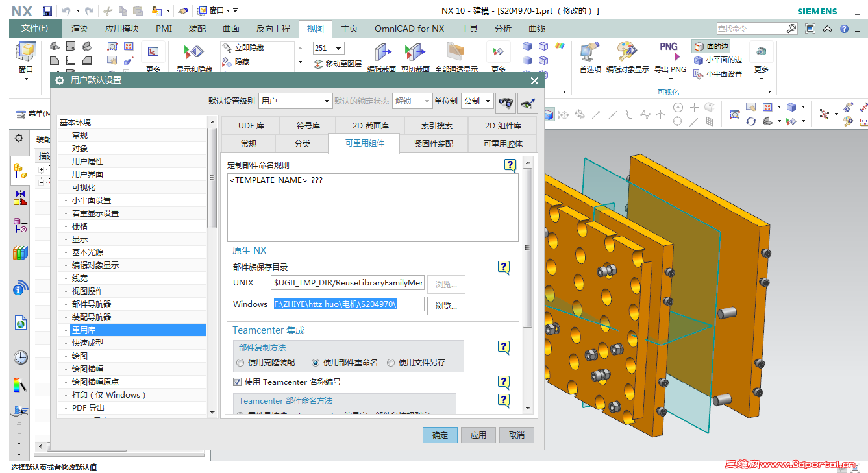Select 快速成型 in the category tree
The height and width of the screenshot is (473, 868).
click(88, 343)
